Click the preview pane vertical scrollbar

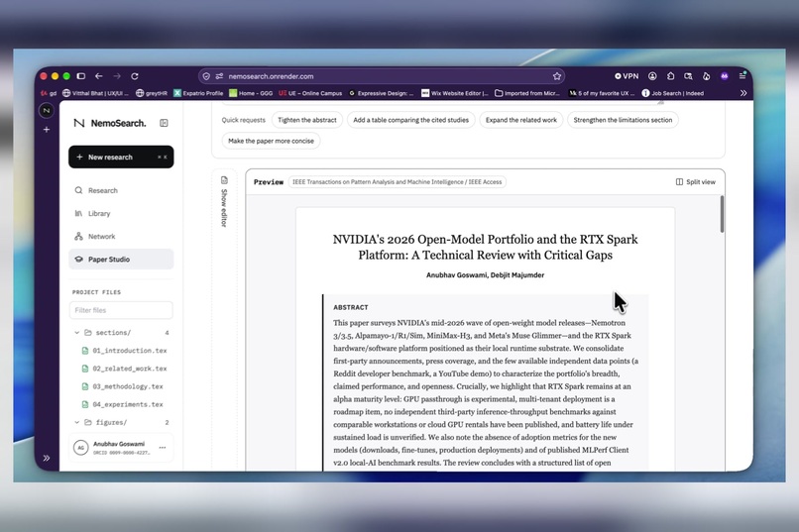point(722,214)
